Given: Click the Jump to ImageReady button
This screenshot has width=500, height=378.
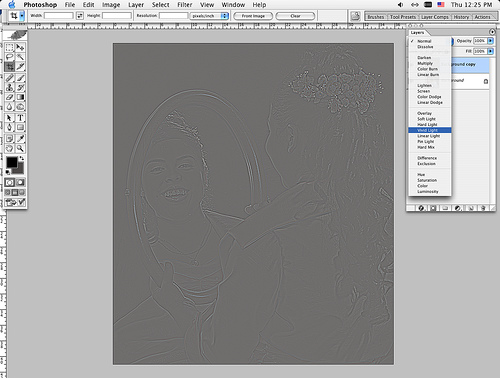Looking at the screenshot, I should point(15,202).
